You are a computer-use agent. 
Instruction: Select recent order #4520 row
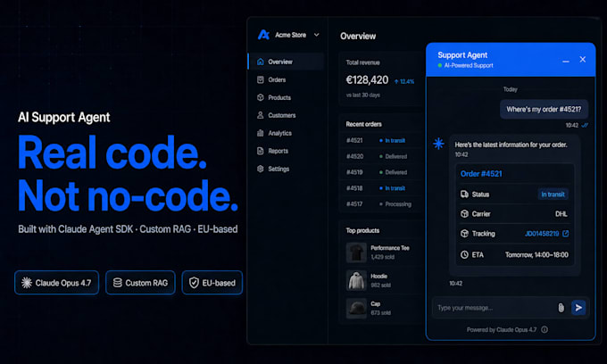pyautogui.click(x=380, y=156)
